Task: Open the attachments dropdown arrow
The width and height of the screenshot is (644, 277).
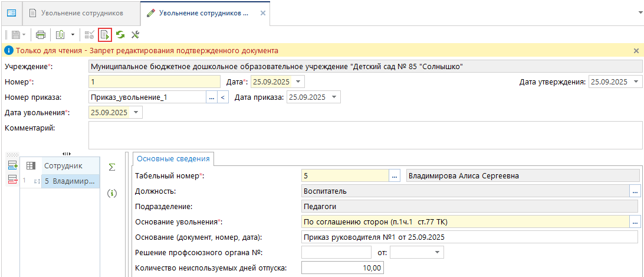Action: click(x=73, y=35)
